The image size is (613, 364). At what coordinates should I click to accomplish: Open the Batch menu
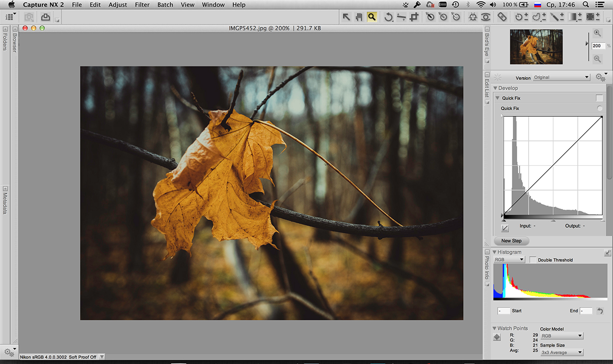165,5
